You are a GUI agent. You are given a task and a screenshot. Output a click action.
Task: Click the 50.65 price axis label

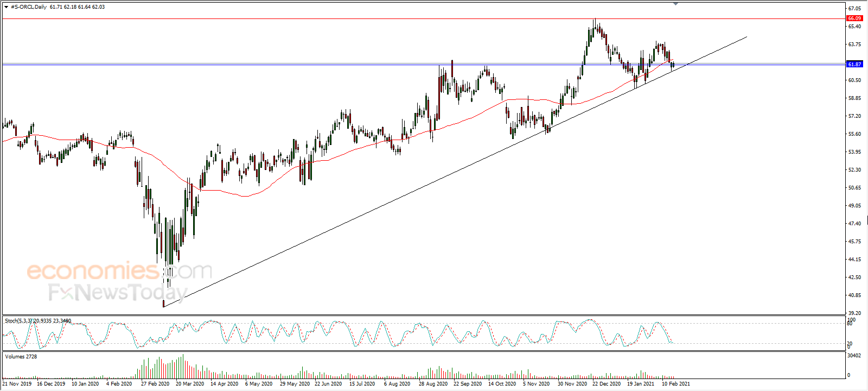[x=854, y=188]
